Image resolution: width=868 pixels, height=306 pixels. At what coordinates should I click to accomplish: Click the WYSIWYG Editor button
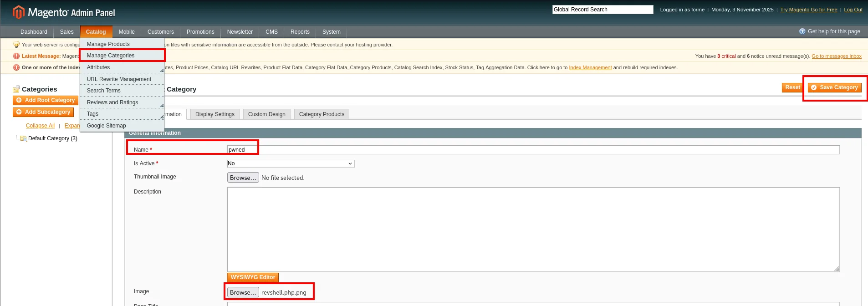point(253,277)
